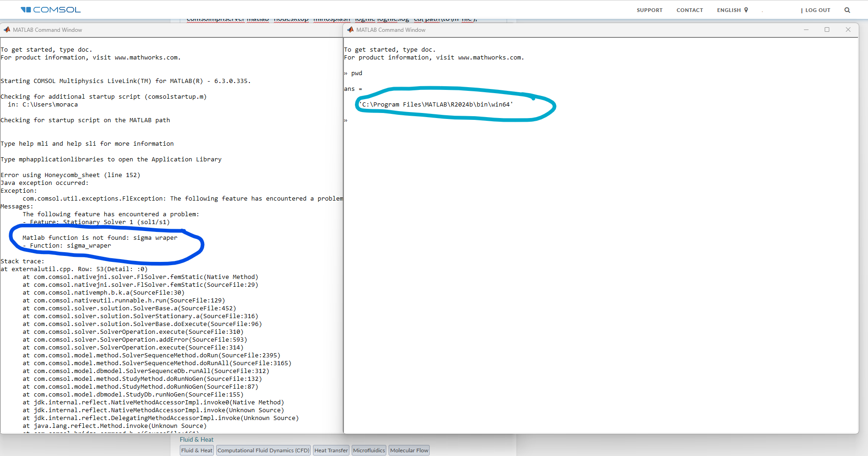Click MATLAB icon in right Command Window title

point(350,30)
